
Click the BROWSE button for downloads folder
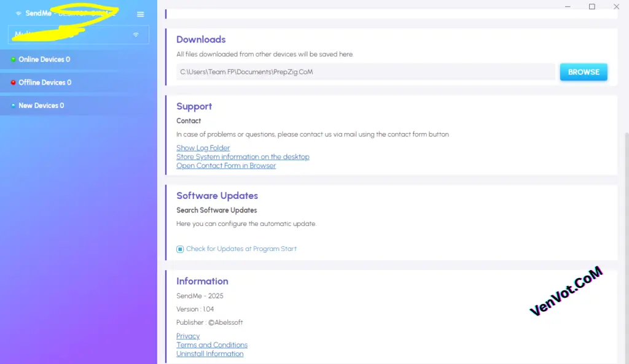click(x=584, y=72)
